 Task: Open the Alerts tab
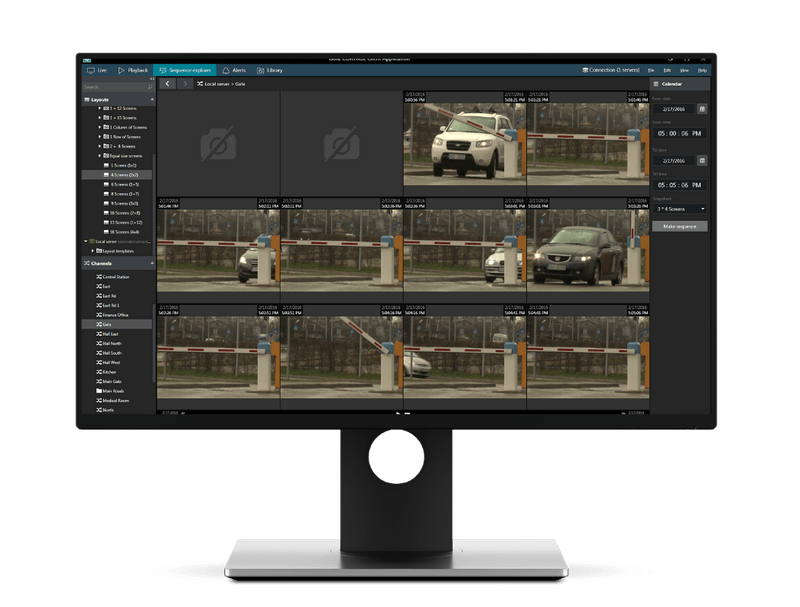234,70
